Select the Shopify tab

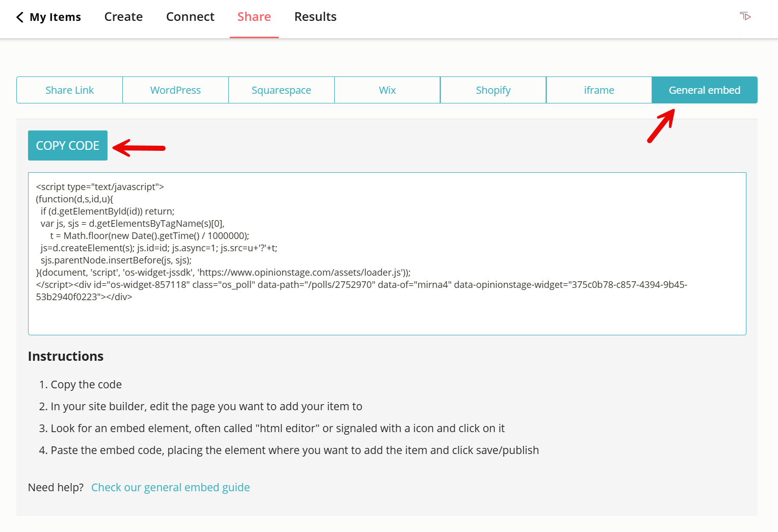point(493,90)
